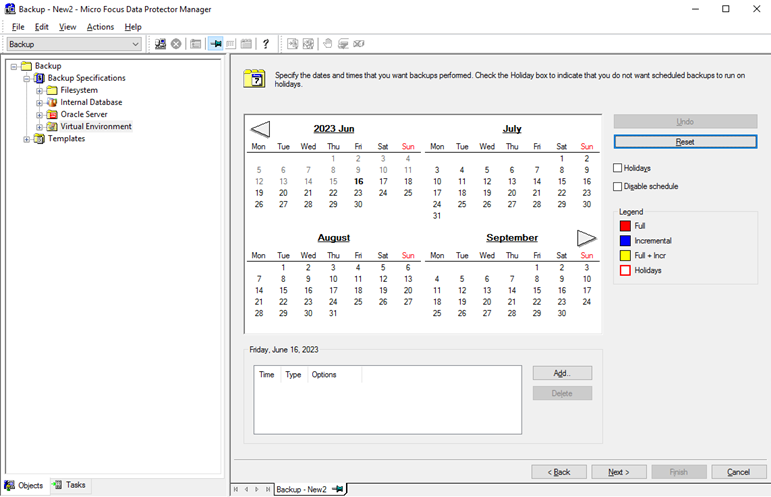Select Oracle Server in the tree
771x497 pixels.
tap(84, 114)
